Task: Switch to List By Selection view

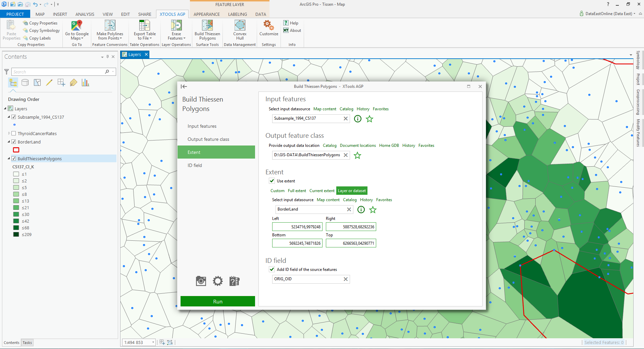Action: click(37, 82)
